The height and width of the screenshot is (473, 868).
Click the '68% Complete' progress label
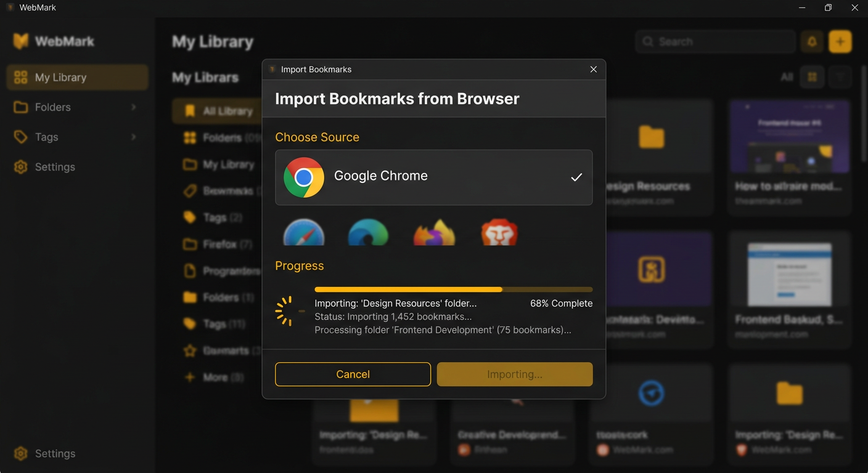click(x=562, y=304)
